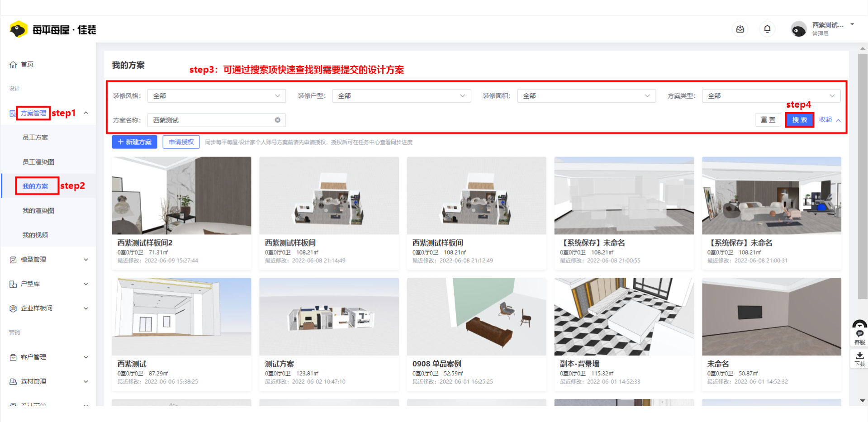The width and height of the screenshot is (868, 422).
Task: Open 员工方案 submenu item
Action: tap(35, 138)
